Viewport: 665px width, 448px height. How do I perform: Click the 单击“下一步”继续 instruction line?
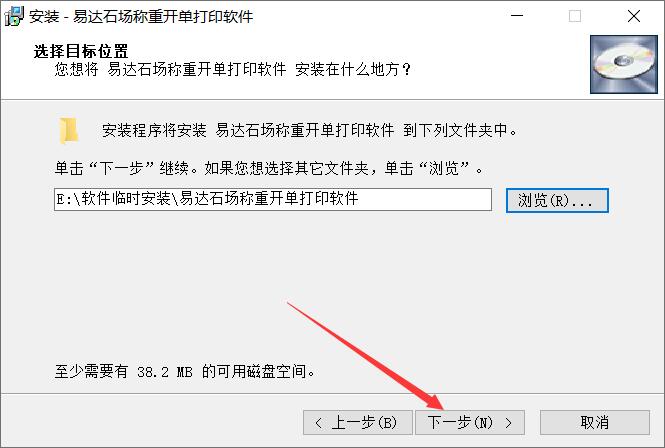pos(269,168)
